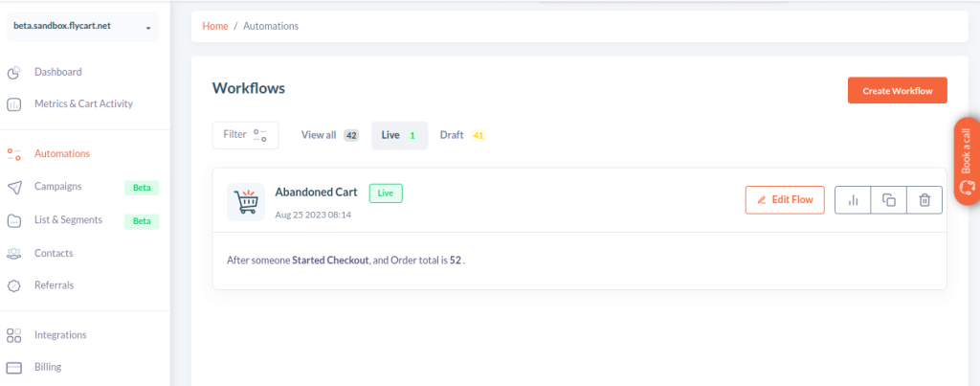This screenshot has height=386, width=980.
Task: Click the Order total value 52
Action: [455, 261]
